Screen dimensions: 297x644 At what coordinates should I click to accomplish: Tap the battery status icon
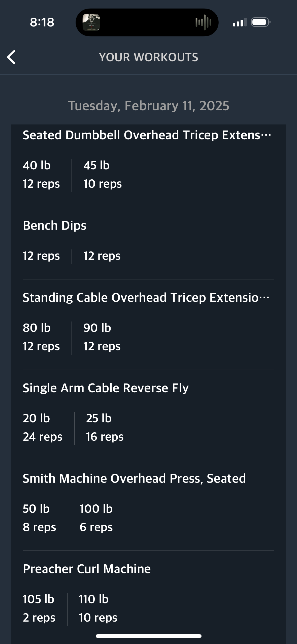[261, 22]
